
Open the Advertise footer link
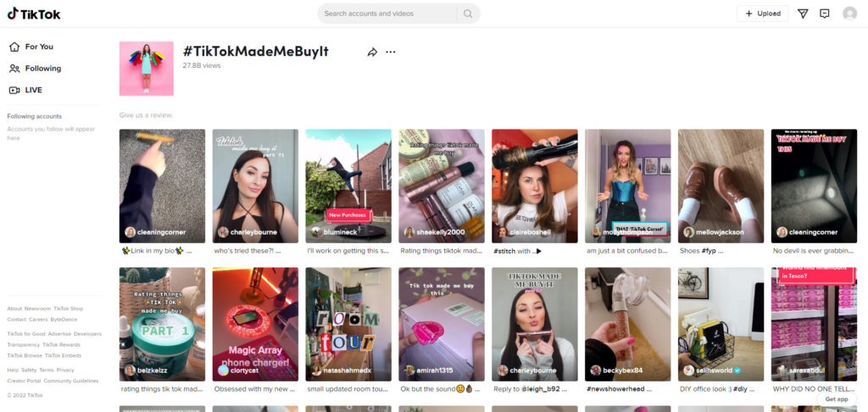59,334
